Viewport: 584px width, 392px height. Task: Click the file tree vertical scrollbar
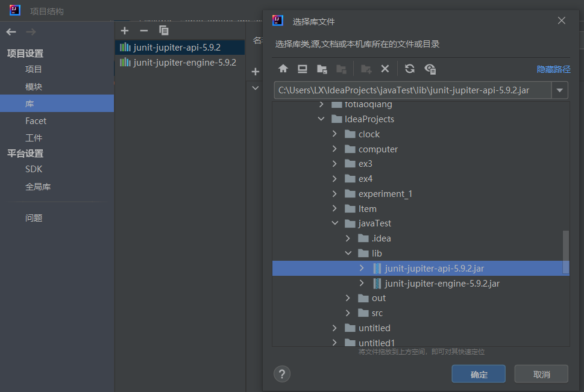pos(566,252)
